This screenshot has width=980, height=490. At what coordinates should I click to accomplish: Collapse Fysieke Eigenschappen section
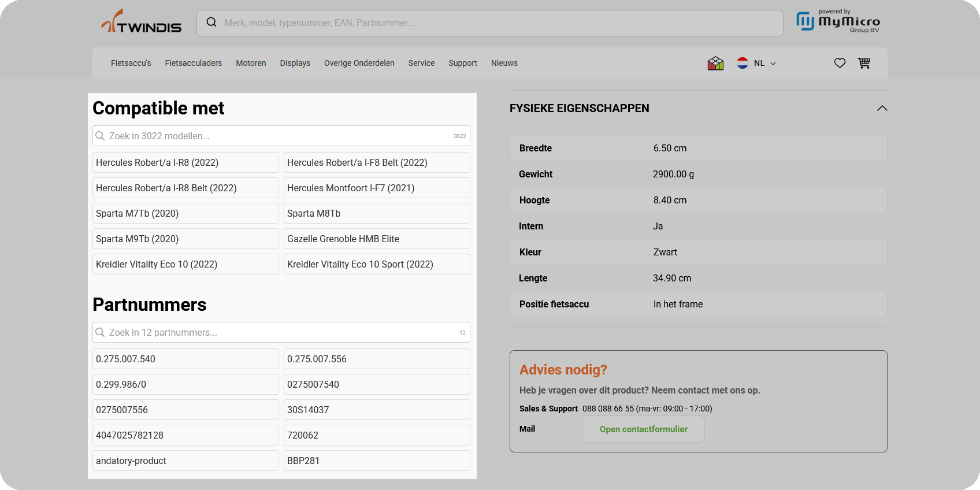click(882, 108)
